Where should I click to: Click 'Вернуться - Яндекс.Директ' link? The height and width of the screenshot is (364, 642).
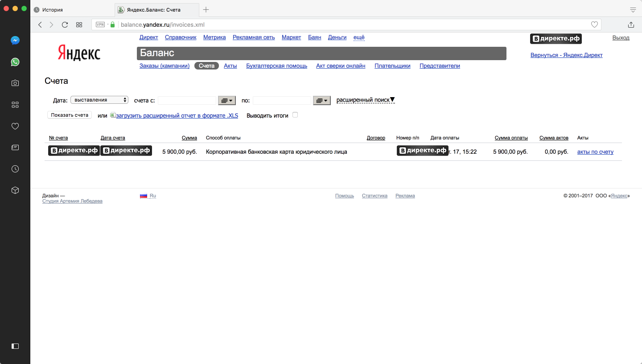[566, 55]
